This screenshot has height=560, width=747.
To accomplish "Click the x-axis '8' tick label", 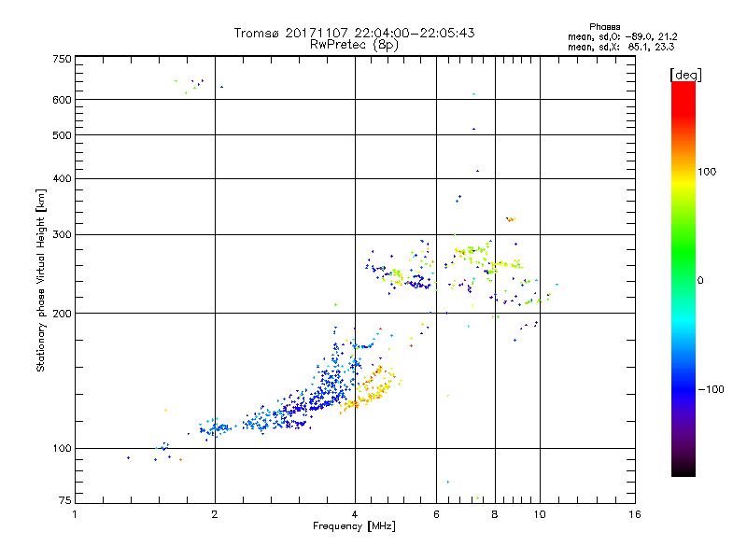I will pos(495,515).
